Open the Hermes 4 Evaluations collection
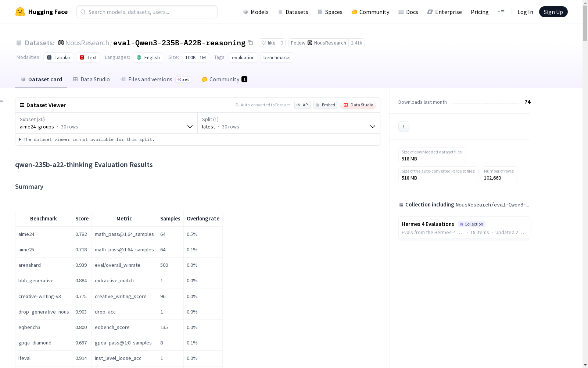588x368 pixels. 464,228
